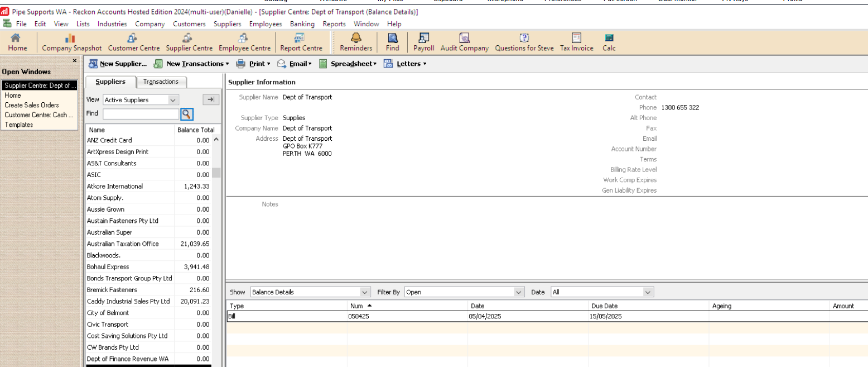Open the Suppliers menu
This screenshot has height=367, width=868.
[x=228, y=24]
